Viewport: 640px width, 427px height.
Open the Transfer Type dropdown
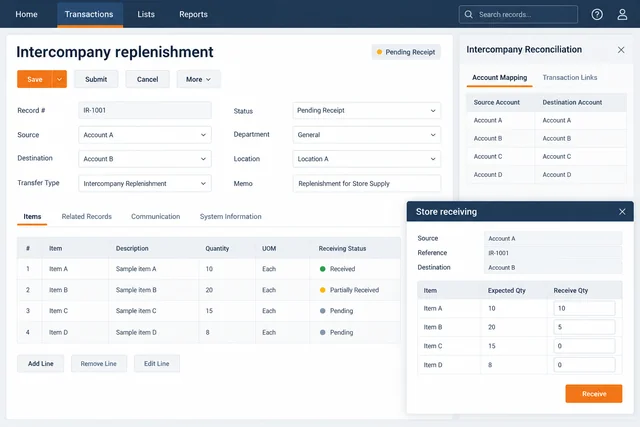coord(145,183)
